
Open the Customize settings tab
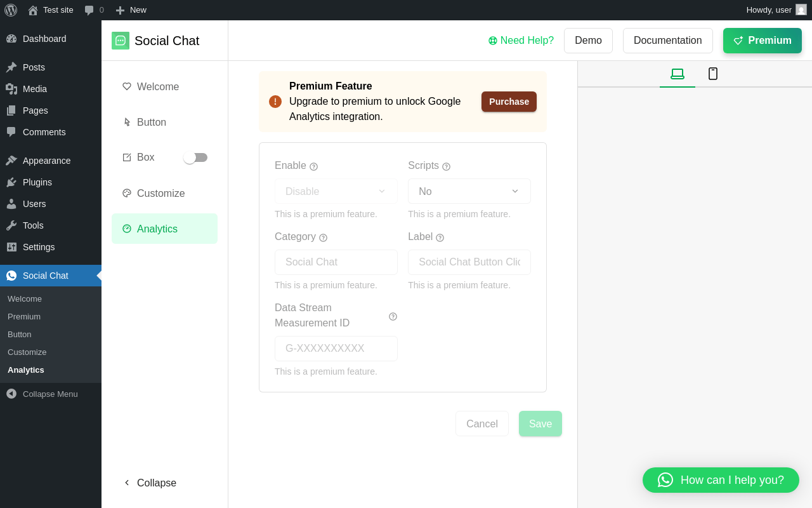click(x=160, y=193)
